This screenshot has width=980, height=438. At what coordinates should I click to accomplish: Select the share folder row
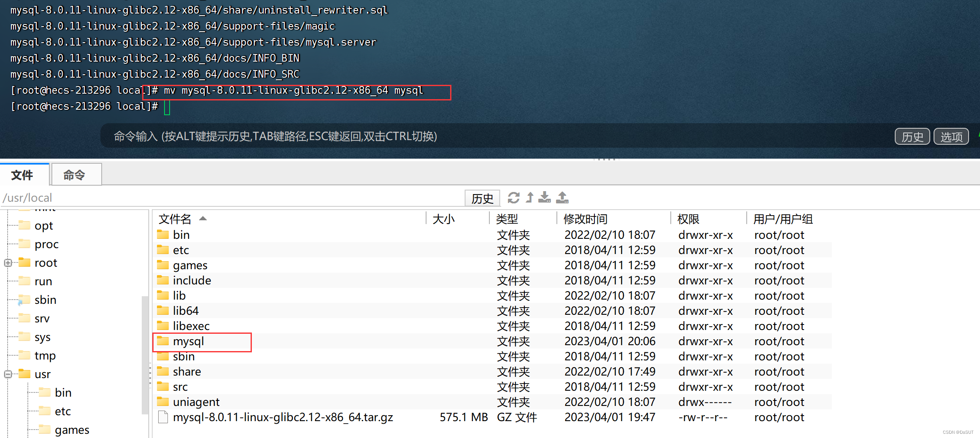492,371
